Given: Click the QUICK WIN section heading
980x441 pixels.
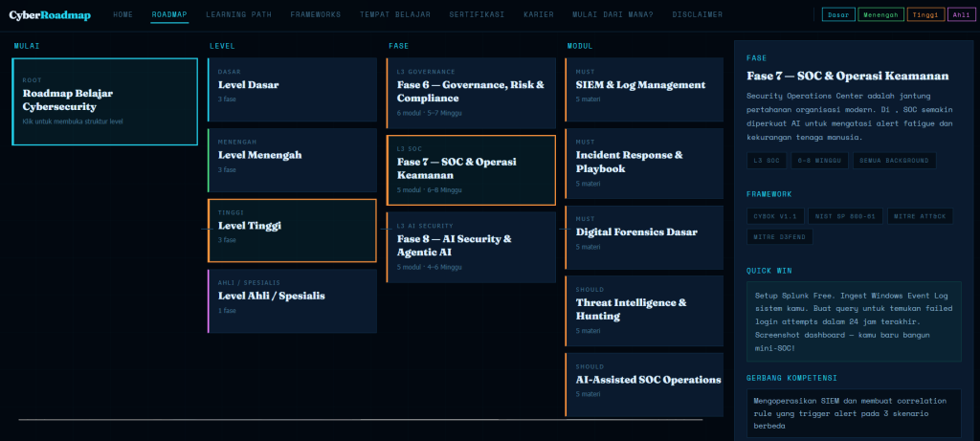Looking at the screenshot, I should point(769,271).
